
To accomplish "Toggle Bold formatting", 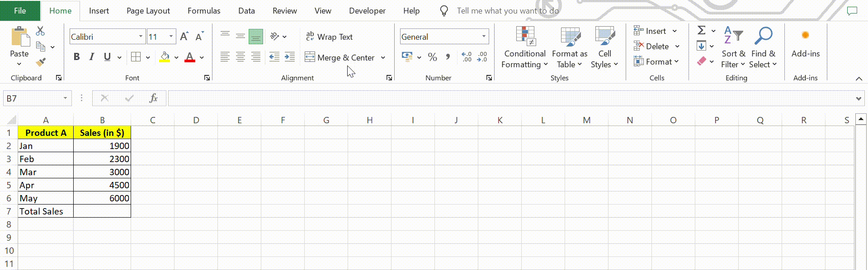I will tap(77, 57).
